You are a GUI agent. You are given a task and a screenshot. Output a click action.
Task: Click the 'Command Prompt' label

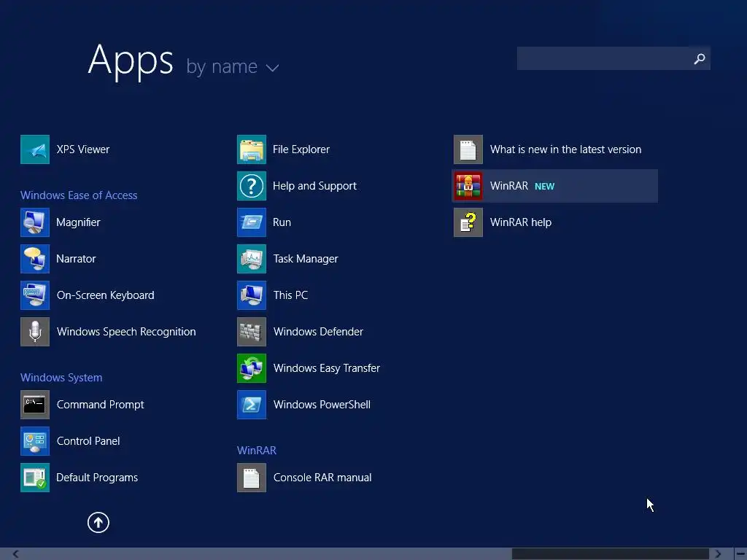tap(100, 405)
